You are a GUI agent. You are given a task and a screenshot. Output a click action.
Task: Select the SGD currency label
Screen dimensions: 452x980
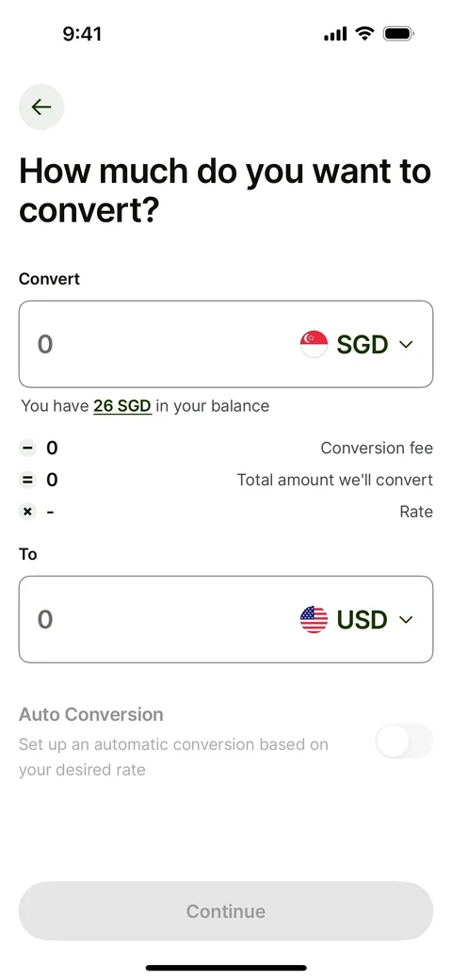[x=363, y=344]
